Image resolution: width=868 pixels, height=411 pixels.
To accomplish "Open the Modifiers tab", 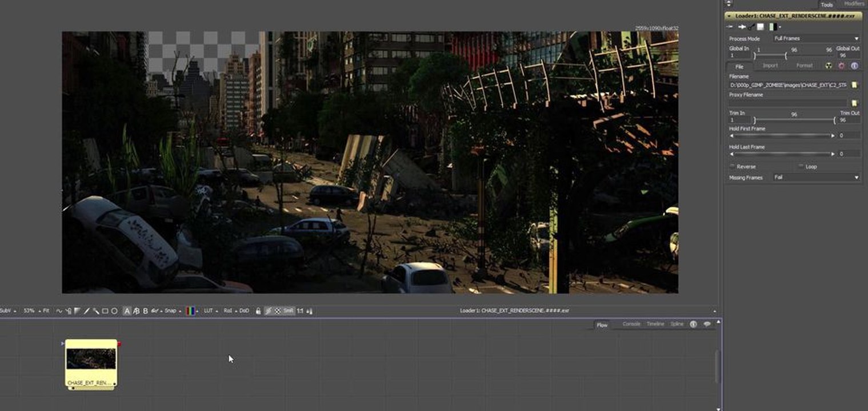I will click(854, 4).
